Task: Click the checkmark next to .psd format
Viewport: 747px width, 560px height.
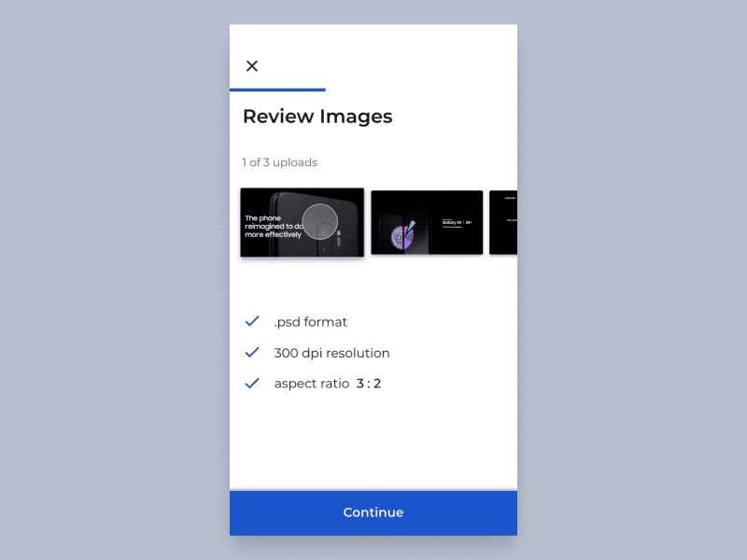Action: tap(251, 321)
